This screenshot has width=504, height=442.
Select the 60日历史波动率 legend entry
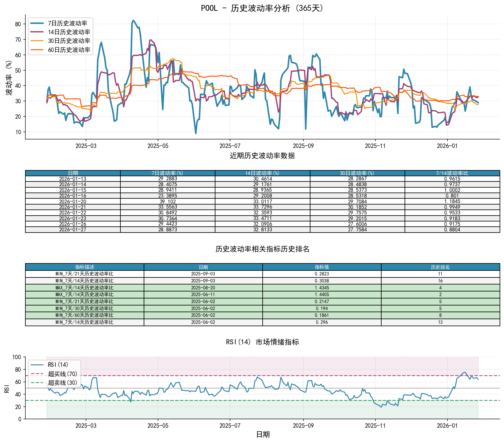click(69, 50)
